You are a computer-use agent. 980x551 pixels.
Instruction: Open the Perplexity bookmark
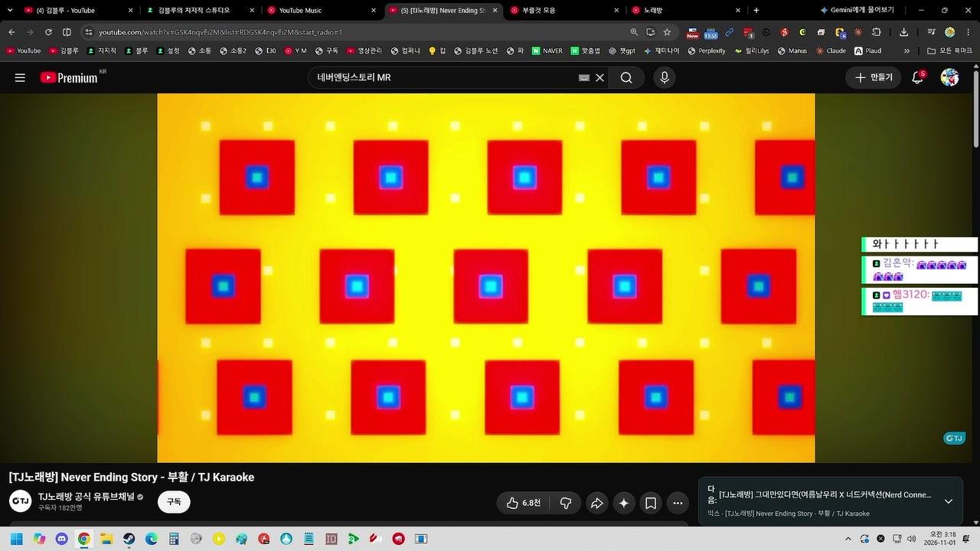707,51
